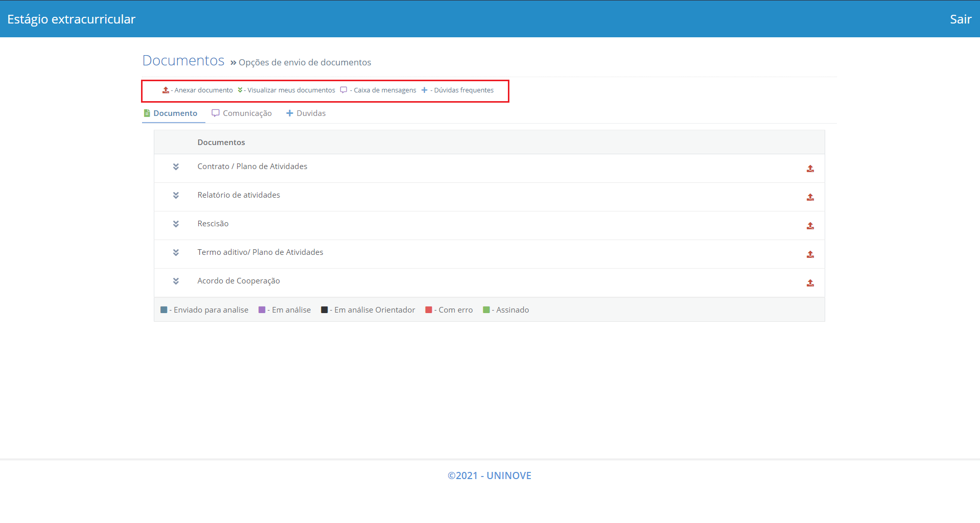Switch to the Comunicação tab
The image size is (980, 523).
(x=242, y=113)
